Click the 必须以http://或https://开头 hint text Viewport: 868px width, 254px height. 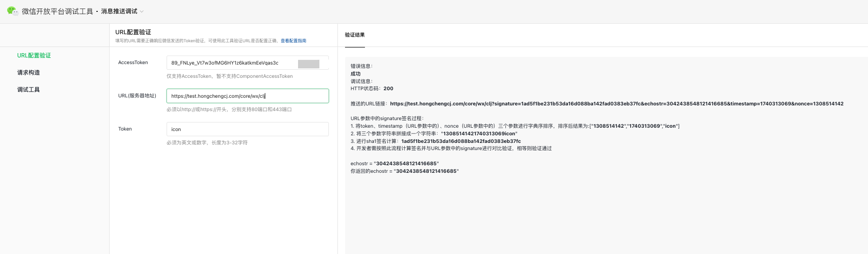tap(229, 110)
